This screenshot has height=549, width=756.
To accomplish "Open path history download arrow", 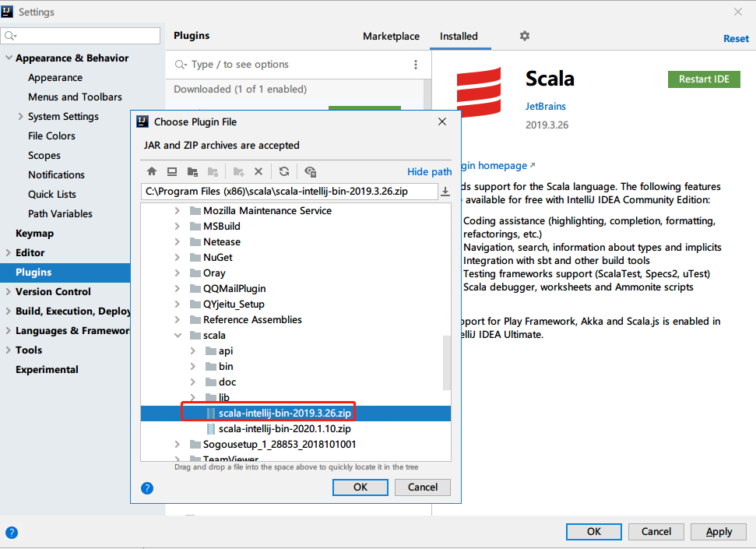I will [445, 192].
